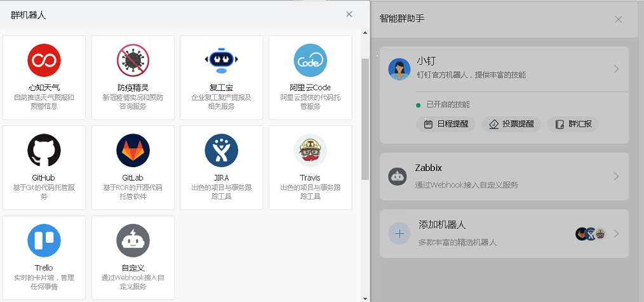Open the 阿里云Code cloud icon

tap(310, 60)
